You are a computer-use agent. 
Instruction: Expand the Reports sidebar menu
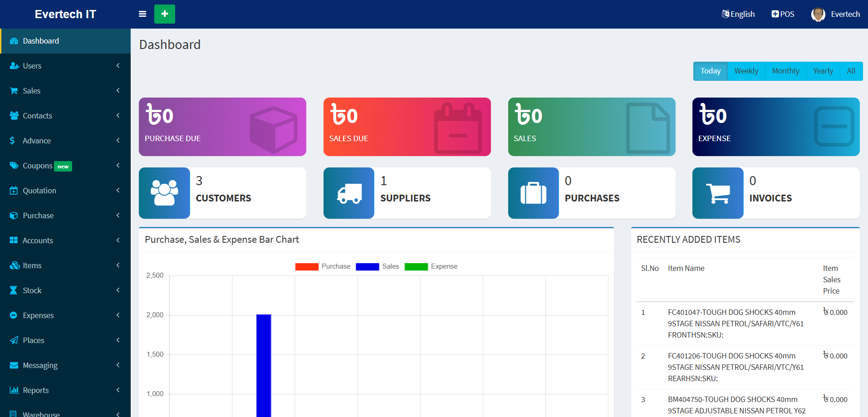(x=65, y=390)
